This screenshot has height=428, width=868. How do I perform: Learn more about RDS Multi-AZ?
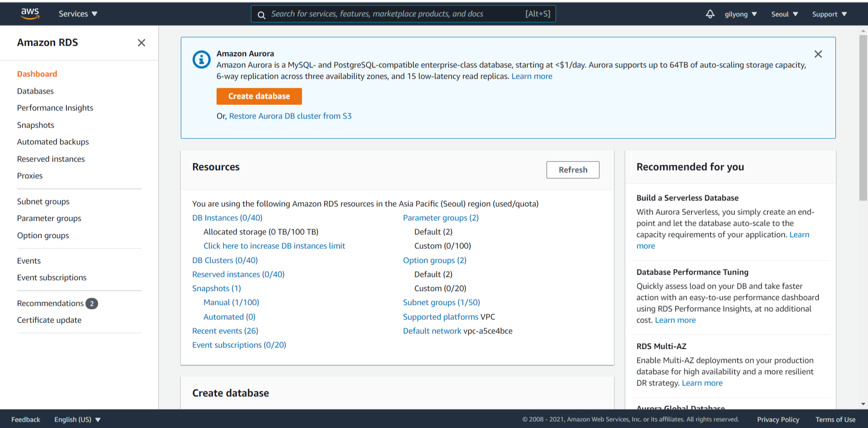tap(702, 383)
